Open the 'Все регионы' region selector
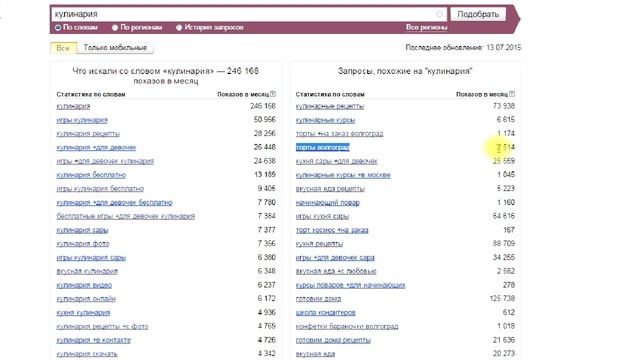 426,27
